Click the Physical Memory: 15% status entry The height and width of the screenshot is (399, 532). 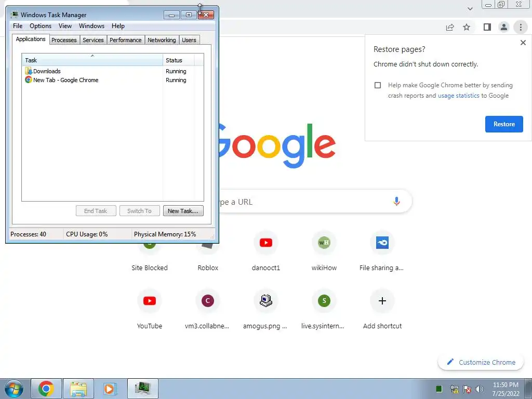(165, 234)
